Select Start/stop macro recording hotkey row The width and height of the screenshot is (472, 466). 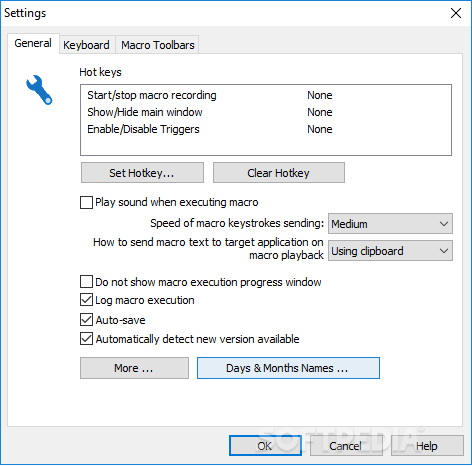tap(266, 95)
